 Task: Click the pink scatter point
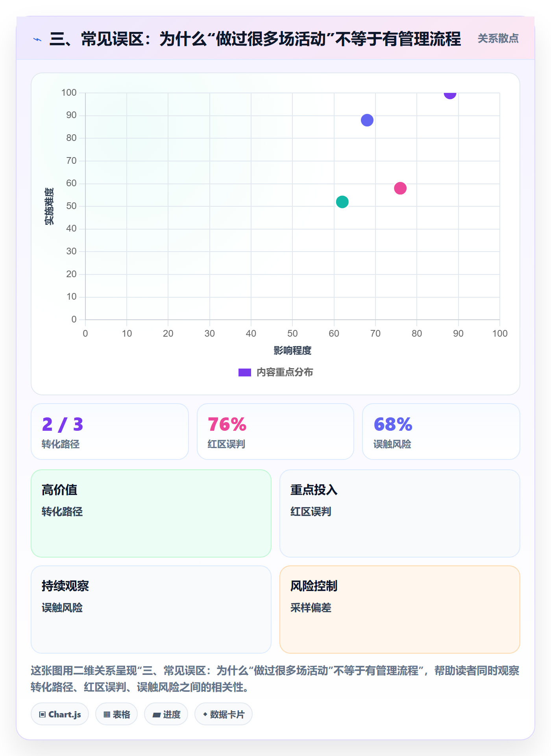(x=400, y=188)
